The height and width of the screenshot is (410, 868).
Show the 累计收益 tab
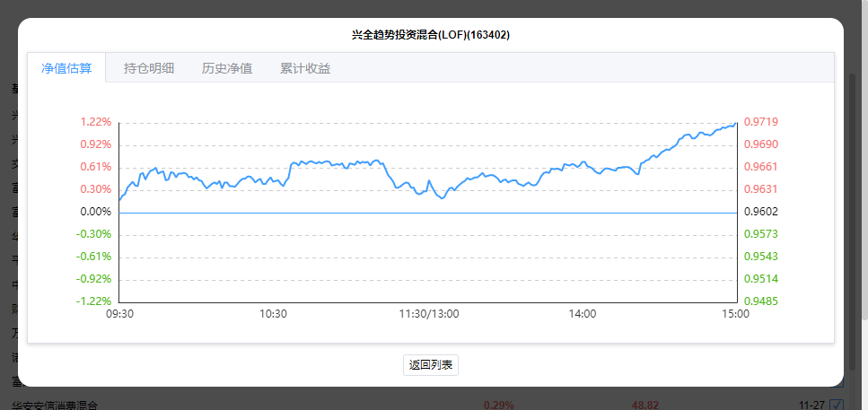[304, 68]
